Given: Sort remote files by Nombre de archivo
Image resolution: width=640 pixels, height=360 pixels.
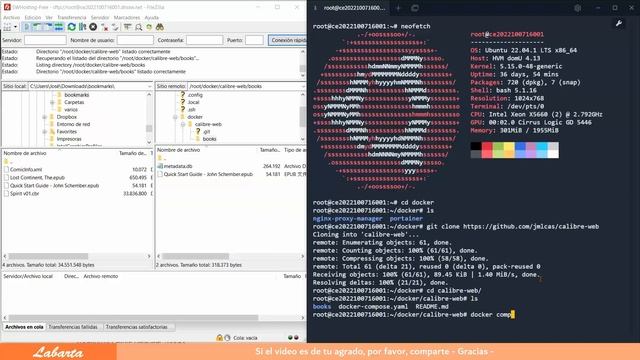Looking at the screenshot, I should [x=178, y=150].
